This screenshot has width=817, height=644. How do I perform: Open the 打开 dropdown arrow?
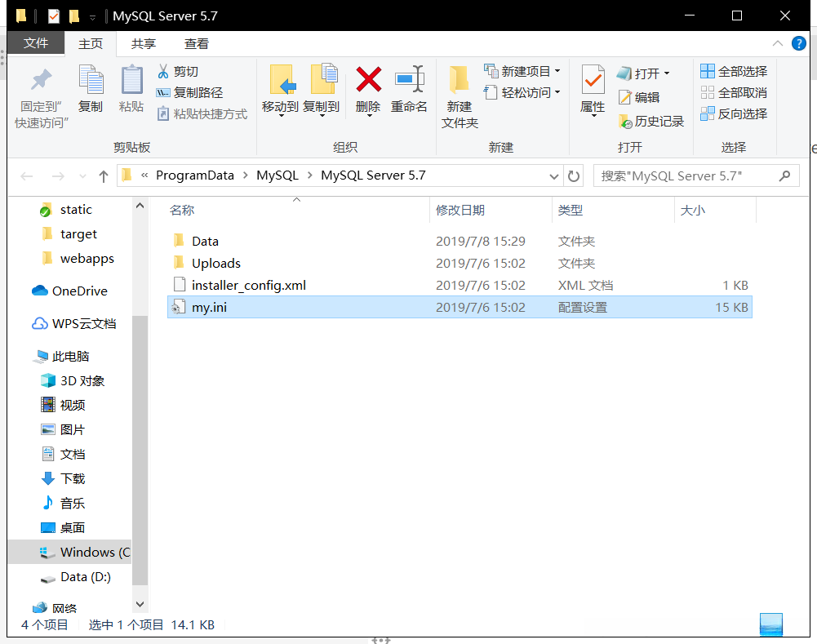pyautogui.click(x=667, y=73)
